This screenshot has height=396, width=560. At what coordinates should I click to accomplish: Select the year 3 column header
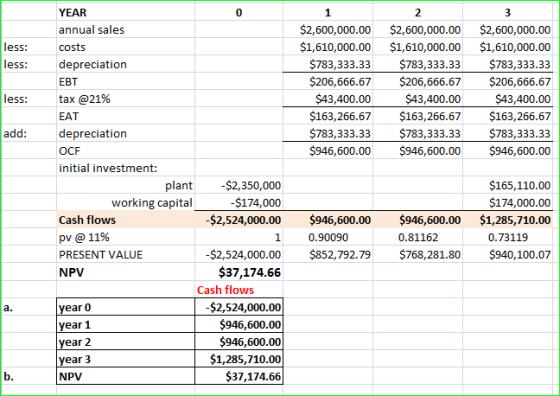[508, 12]
